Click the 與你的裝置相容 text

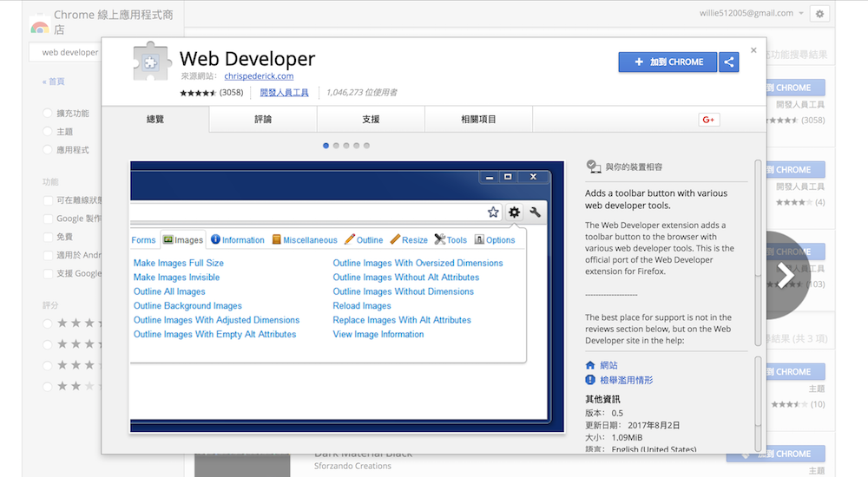634,167
